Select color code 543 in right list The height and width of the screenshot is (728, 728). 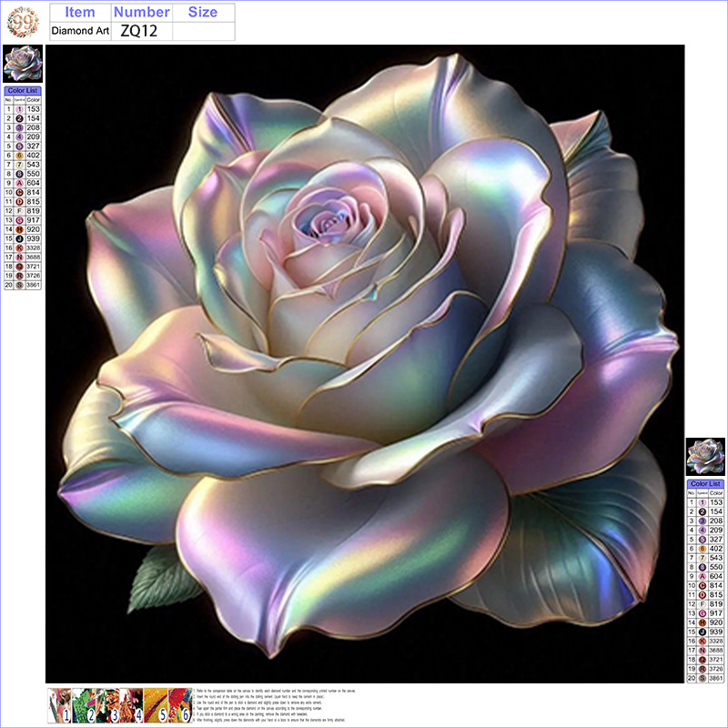coord(716,558)
